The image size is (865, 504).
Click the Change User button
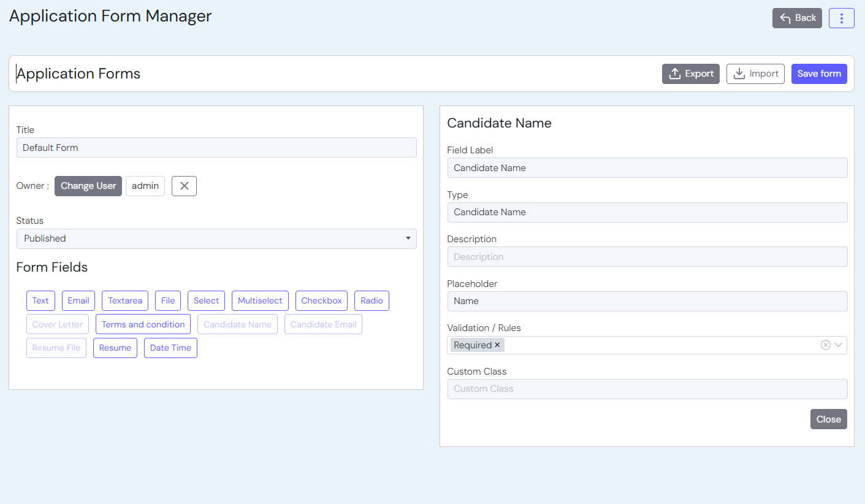pos(88,186)
